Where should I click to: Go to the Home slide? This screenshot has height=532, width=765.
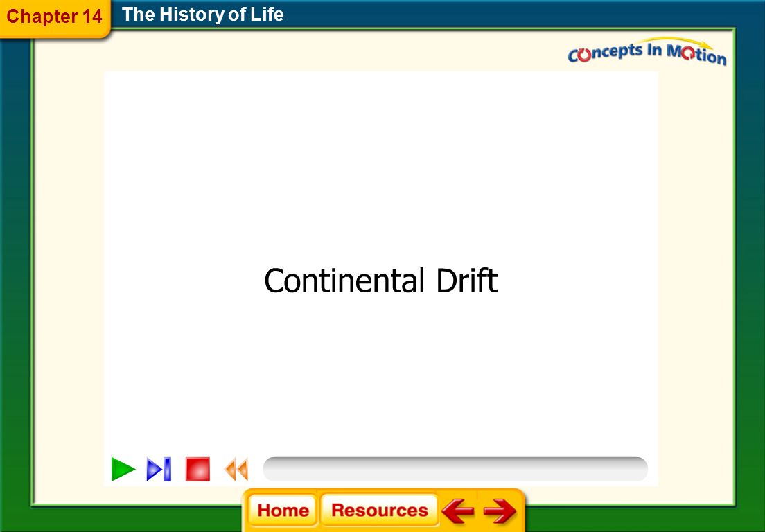point(283,510)
